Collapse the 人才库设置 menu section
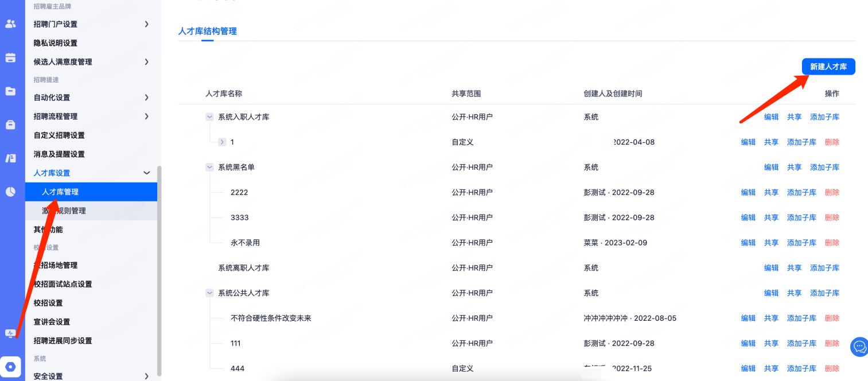 click(x=146, y=173)
